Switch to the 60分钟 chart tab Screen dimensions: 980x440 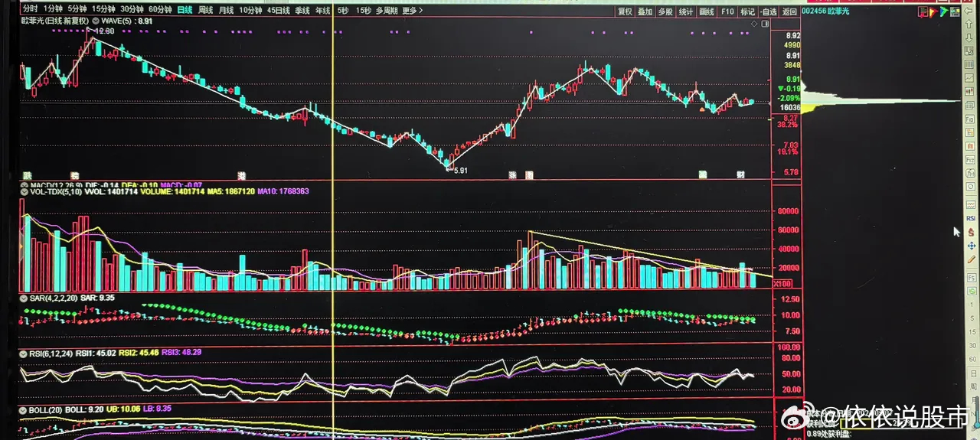(x=159, y=11)
